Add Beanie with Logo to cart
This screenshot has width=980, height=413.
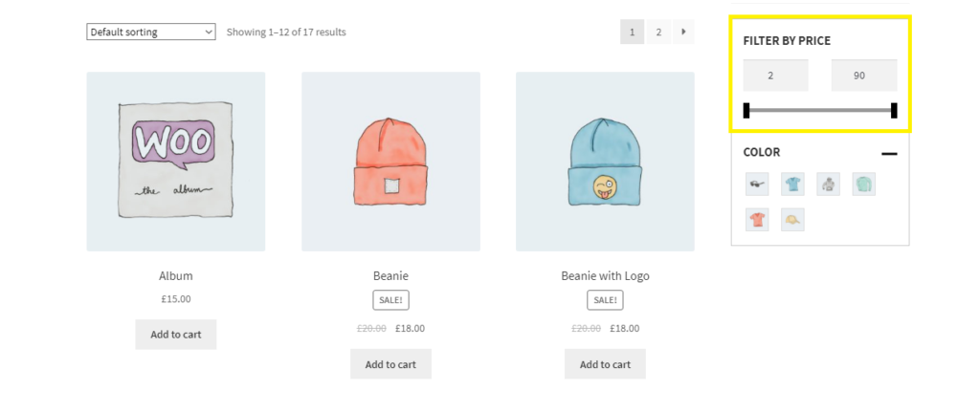[605, 364]
